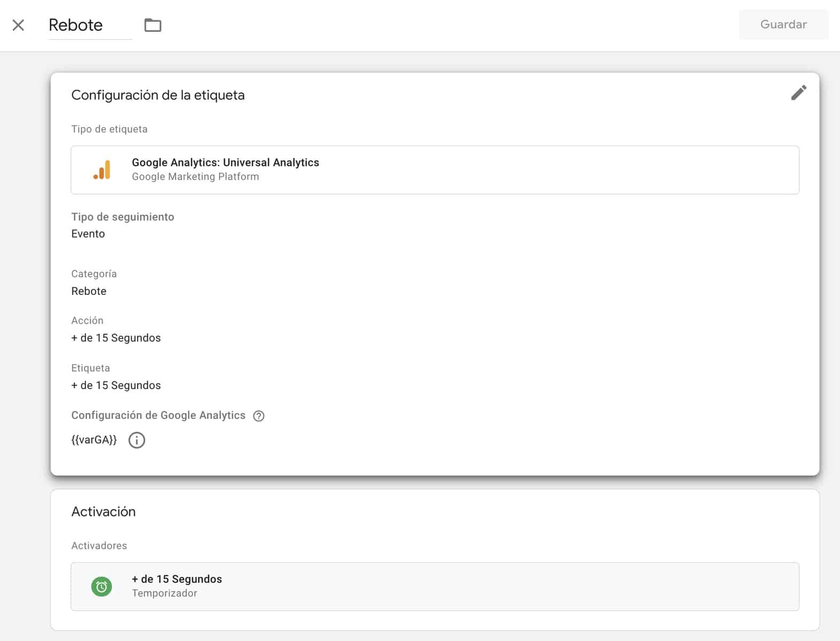Open help for Configuración de Google Analytics
Viewport: 840px width, 641px height.
click(258, 416)
